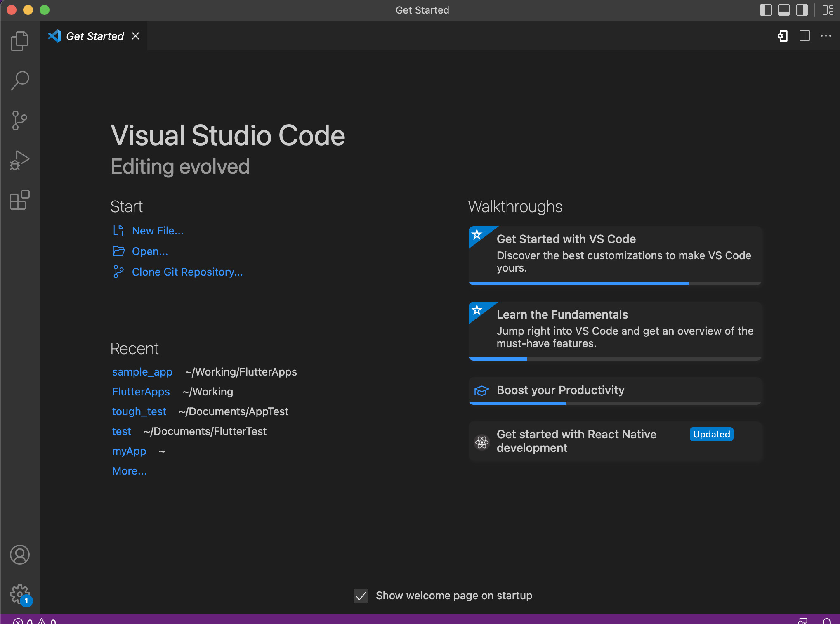Open the Manage gear icon
This screenshot has width=840, height=624.
[x=19, y=593]
